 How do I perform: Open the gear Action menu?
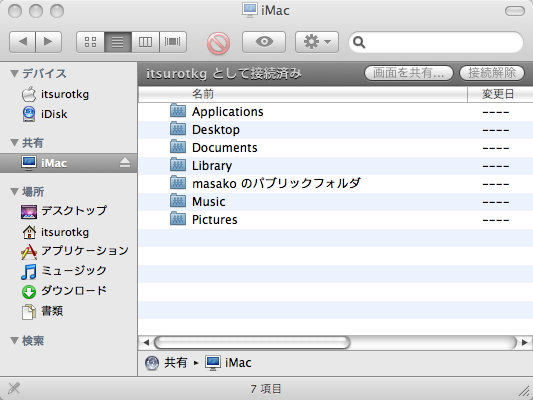point(317,42)
